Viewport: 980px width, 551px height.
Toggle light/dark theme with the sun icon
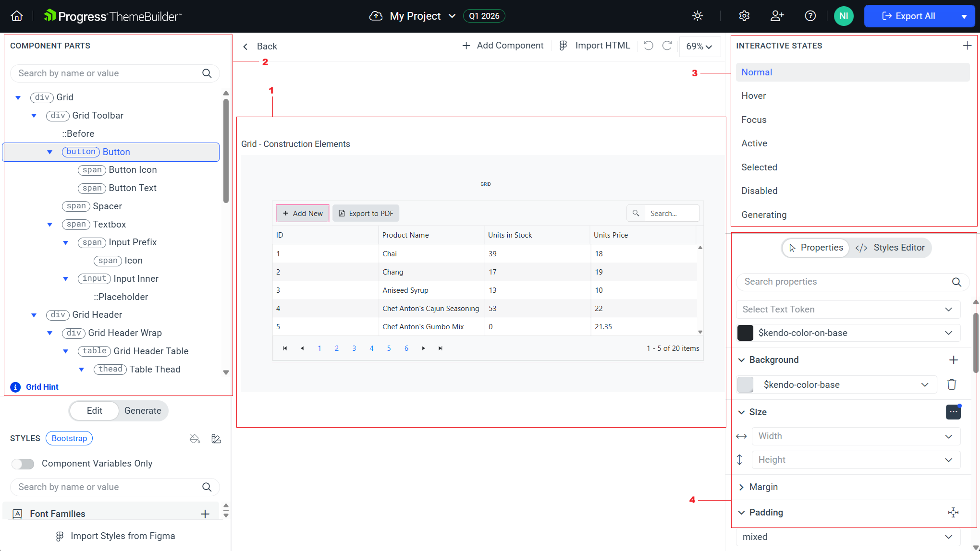(x=697, y=16)
